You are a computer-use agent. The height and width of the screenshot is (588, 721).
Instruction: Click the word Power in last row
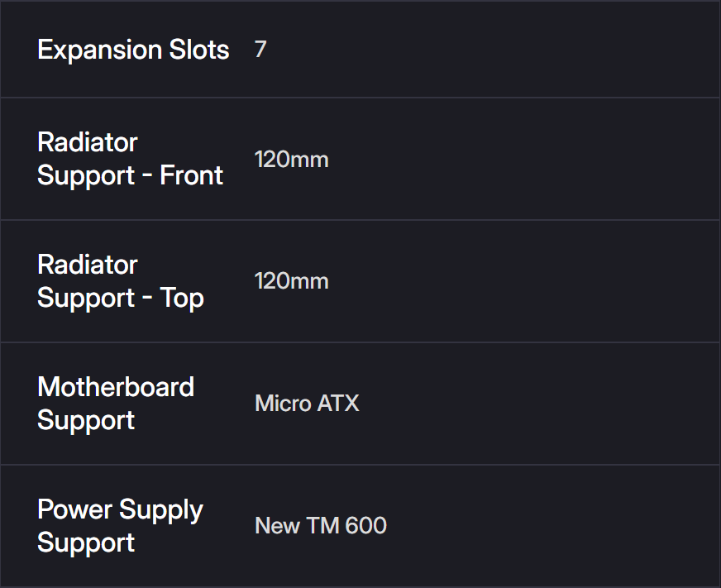74,509
